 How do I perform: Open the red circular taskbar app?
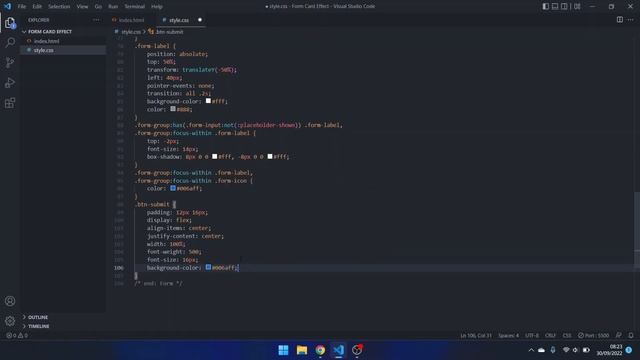pyautogui.click(x=357, y=350)
